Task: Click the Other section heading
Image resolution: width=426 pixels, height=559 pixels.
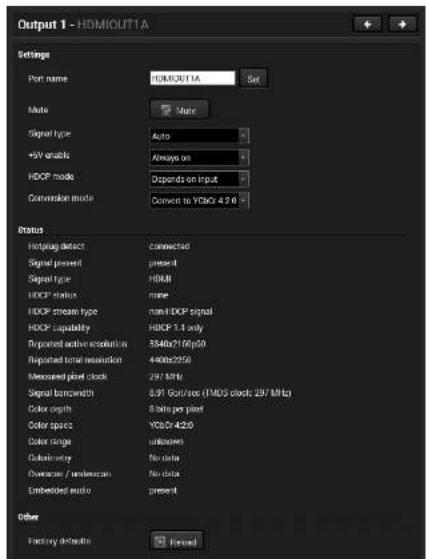Action: (x=28, y=517)
